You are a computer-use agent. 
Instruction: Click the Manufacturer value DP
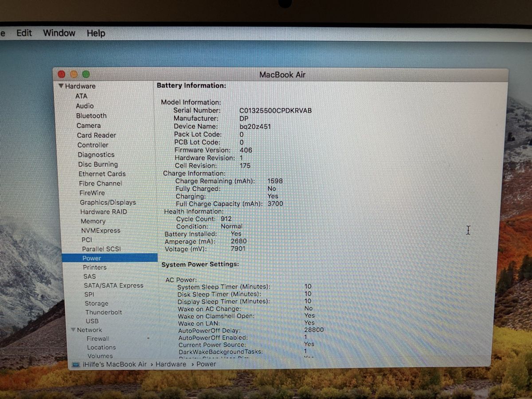(244, 118)
